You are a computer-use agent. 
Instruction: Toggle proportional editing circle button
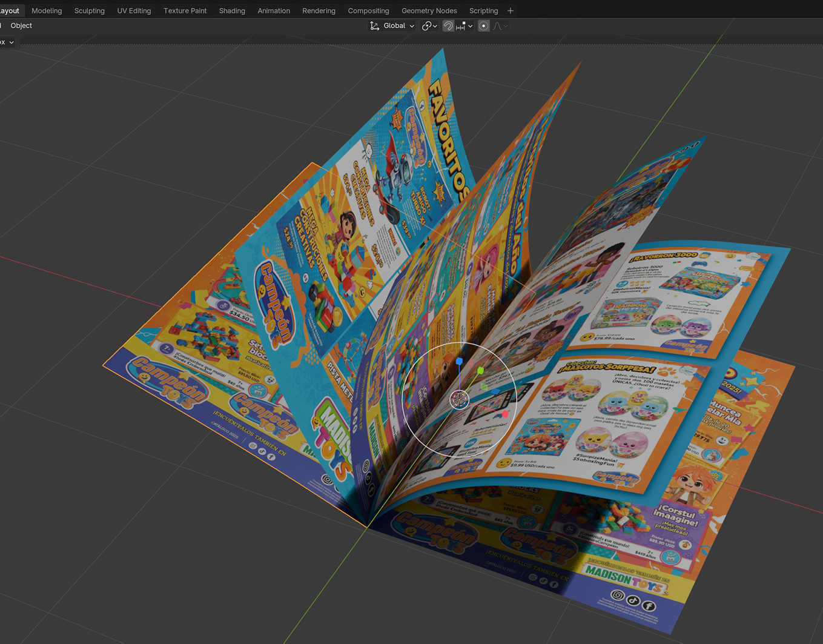pos(483,25)
